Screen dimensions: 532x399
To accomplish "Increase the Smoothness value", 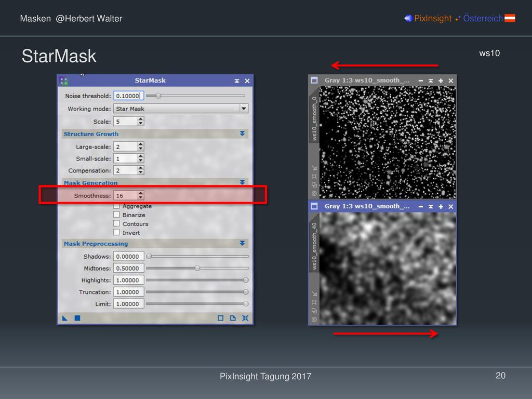I will click(140, 193).
